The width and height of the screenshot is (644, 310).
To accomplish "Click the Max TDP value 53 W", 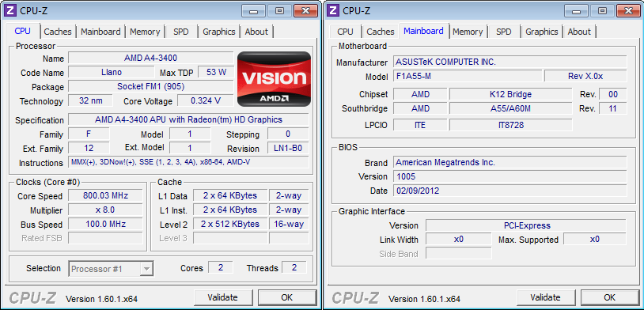I will point(216,72).
